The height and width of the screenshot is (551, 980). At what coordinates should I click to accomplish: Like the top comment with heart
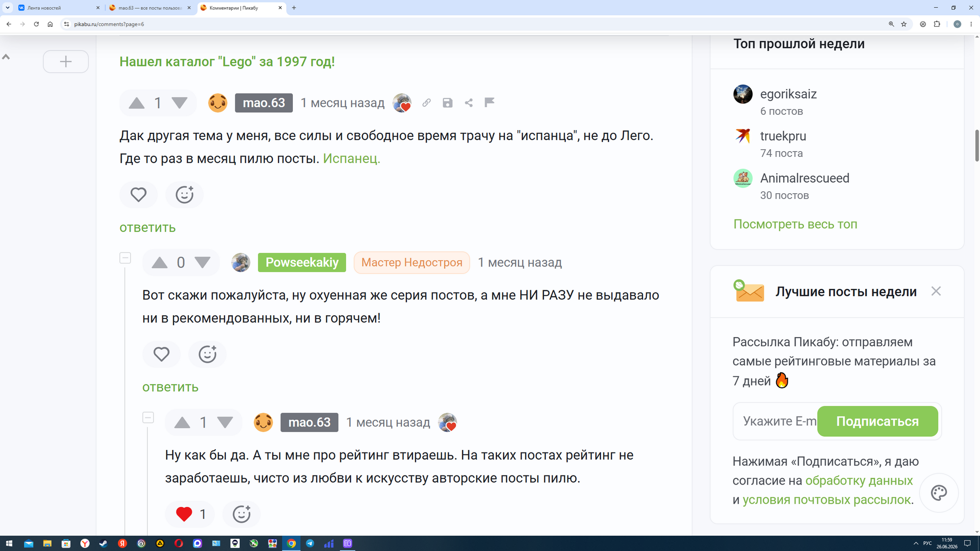[138, 195]
